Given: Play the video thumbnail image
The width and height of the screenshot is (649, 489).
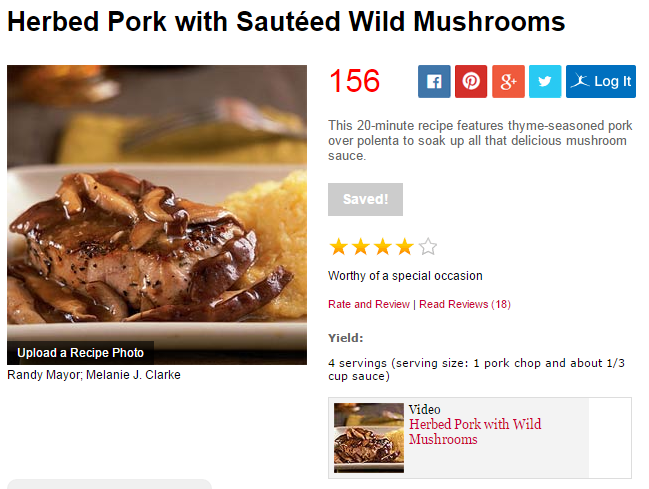Looking at the screenshot, I should pos(369,438).
